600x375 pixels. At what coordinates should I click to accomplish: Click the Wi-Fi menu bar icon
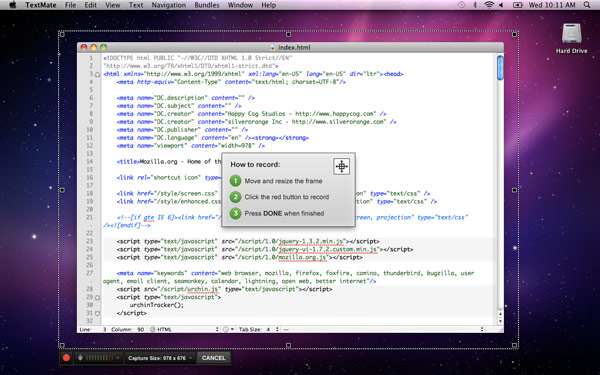point(489,5)
